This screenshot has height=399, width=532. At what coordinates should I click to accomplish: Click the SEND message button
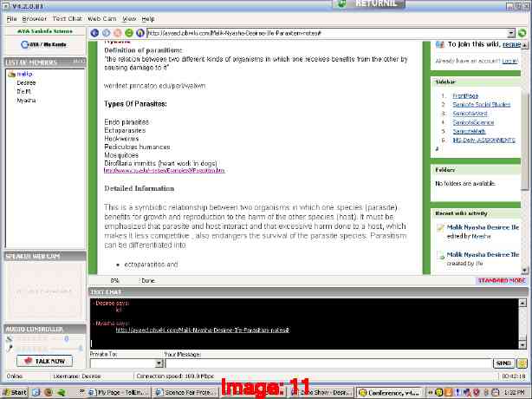click(x=503, y=363)
